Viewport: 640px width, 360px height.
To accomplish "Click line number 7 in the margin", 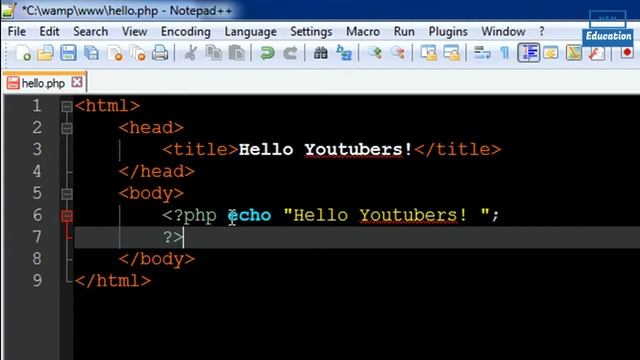I will pyautogui.click(x=37, y=237).
